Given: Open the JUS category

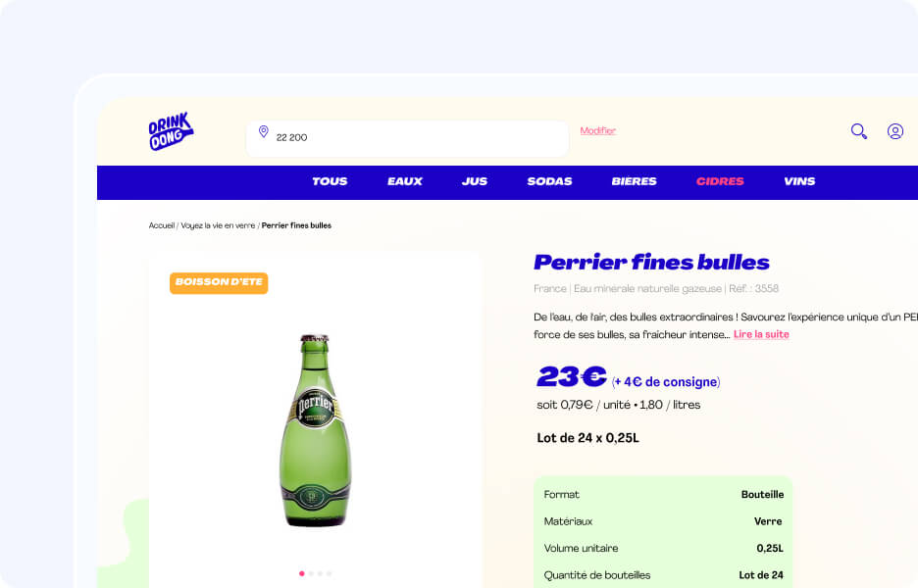Looking at the screenshot, I should [475, 181].
